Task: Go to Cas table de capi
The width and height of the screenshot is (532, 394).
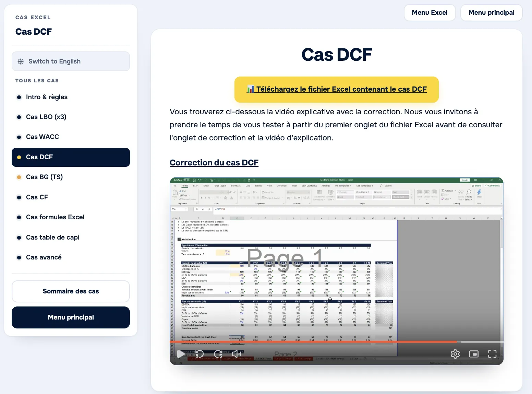Action: (71, 237)
